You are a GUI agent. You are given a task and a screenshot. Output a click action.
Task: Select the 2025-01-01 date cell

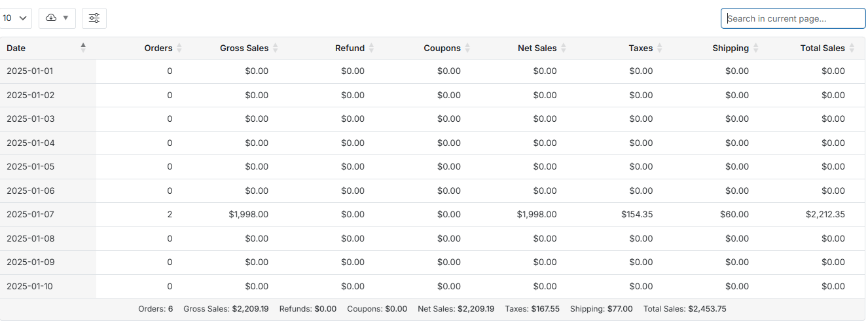tap(31, 71)
